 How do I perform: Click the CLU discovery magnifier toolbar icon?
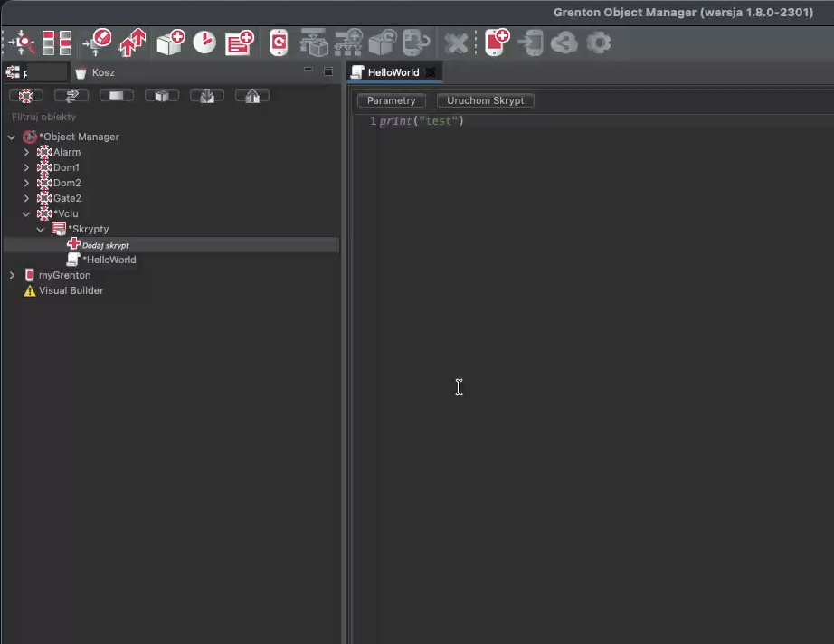click(x=23, y=43)
